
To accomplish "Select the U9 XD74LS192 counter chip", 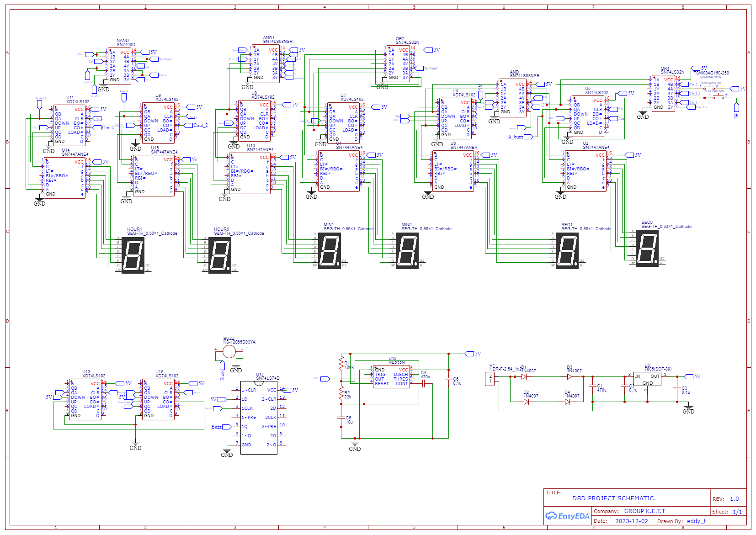I will click(x=158, y=123).
